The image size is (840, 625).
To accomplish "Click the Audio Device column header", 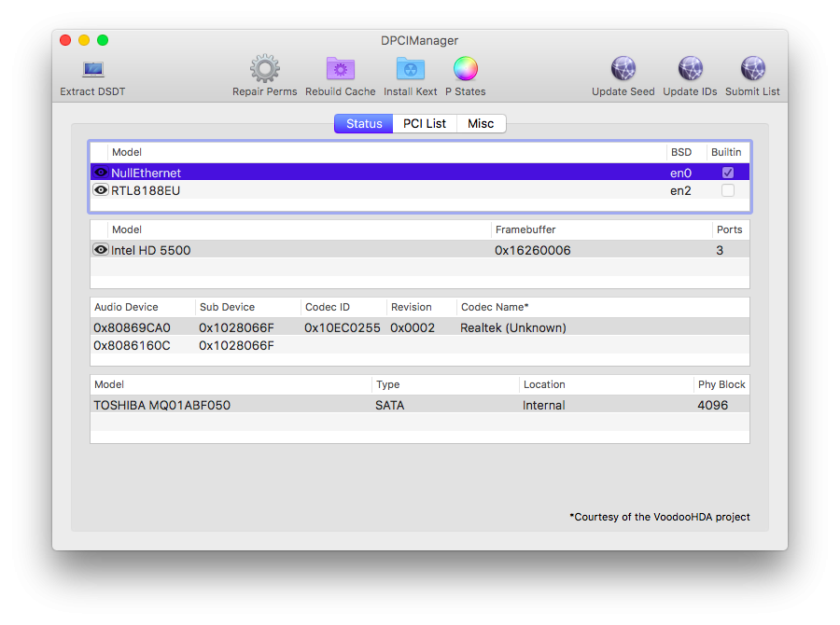I will [143, 307].
